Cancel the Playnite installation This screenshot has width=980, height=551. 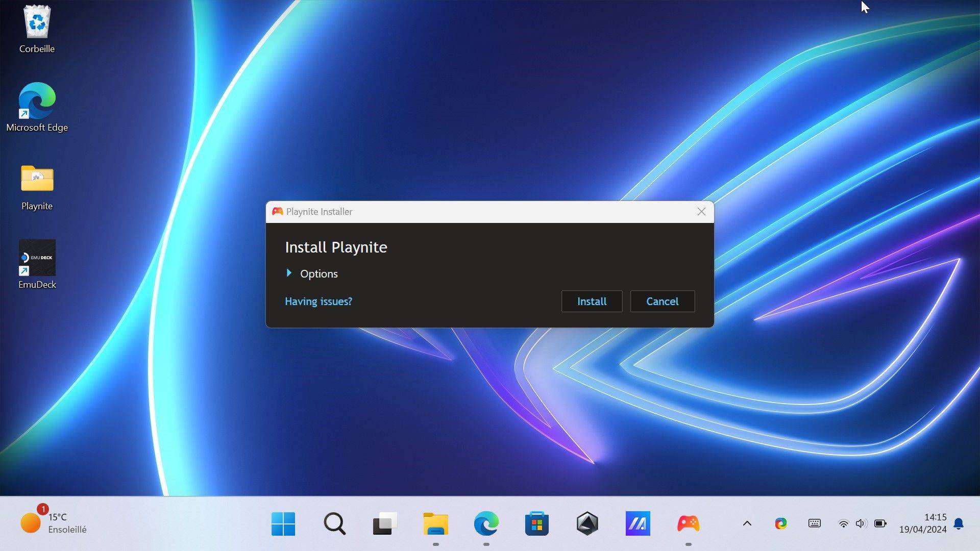click(662, 302)
